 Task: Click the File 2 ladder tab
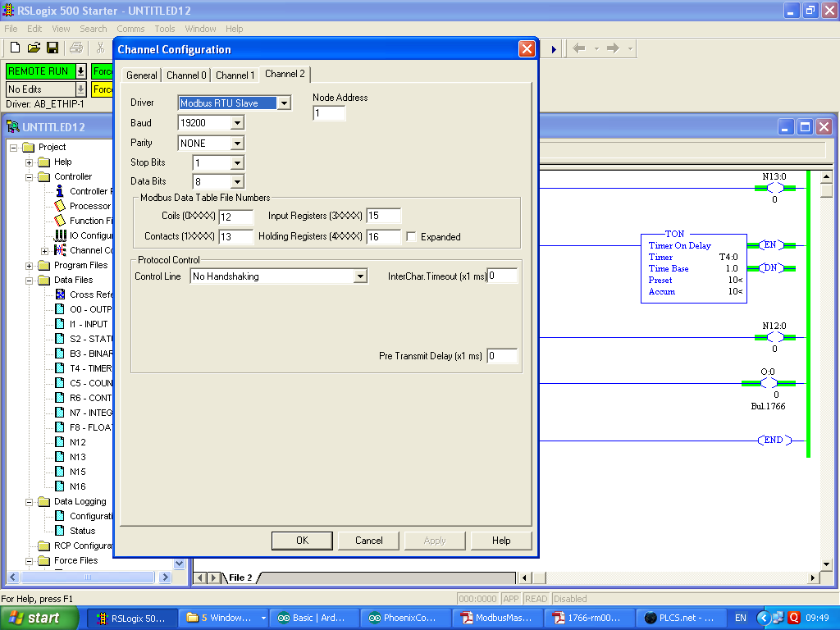(x=240, y=577)
